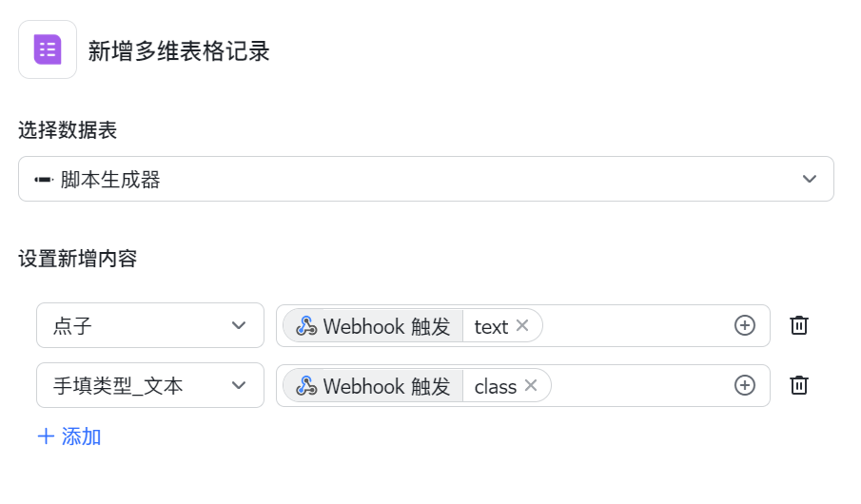
Task: Delete the 点子 field row
Action: 799,325
